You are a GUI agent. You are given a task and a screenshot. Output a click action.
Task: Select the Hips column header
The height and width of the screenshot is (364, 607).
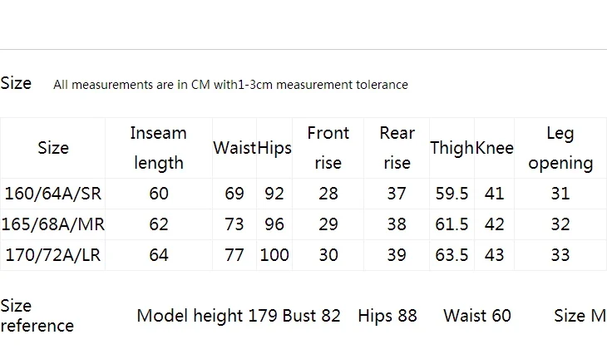(274, 148)
